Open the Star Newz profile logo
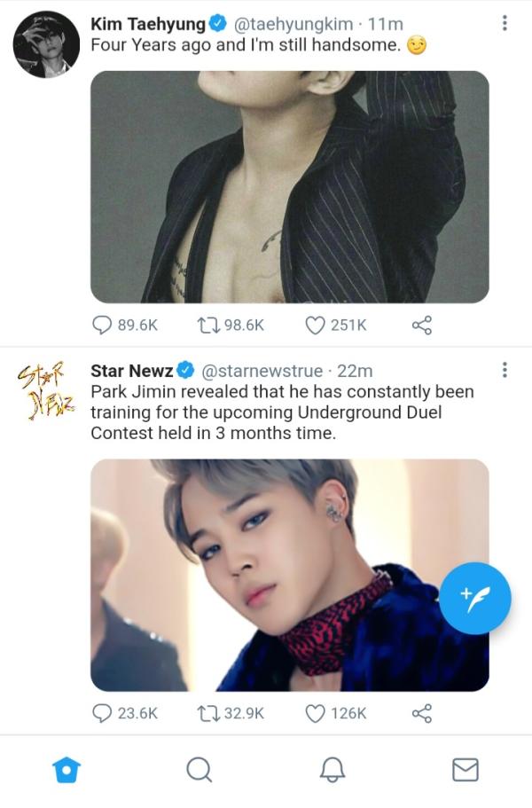 click(46, 388)
